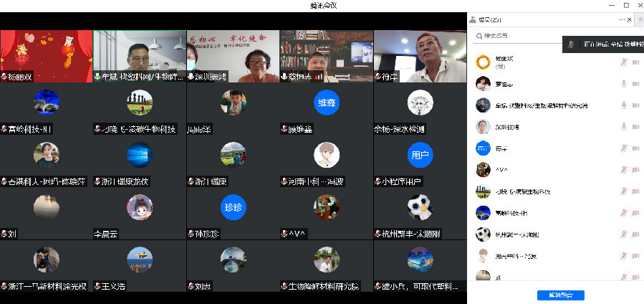This screenshot has width=644, height=304.
Task: Unmute ^V^ microphone in member list
Action: (623, 169)
